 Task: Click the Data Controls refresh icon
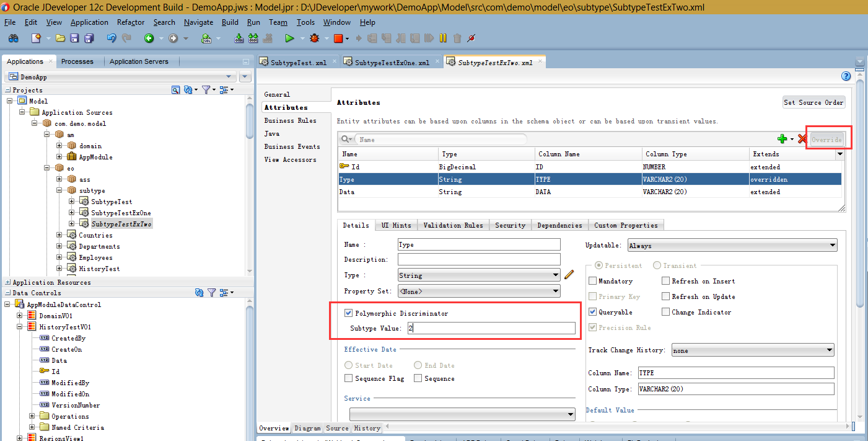coord(199,293)
